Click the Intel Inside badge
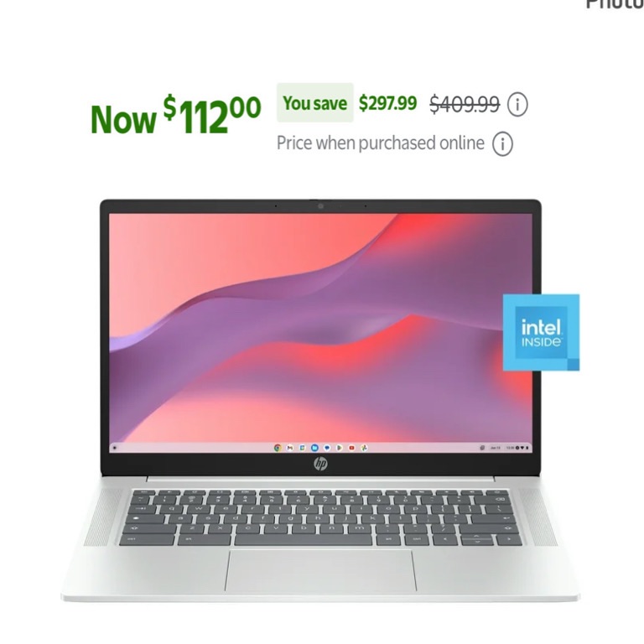 tap(542, 332)
